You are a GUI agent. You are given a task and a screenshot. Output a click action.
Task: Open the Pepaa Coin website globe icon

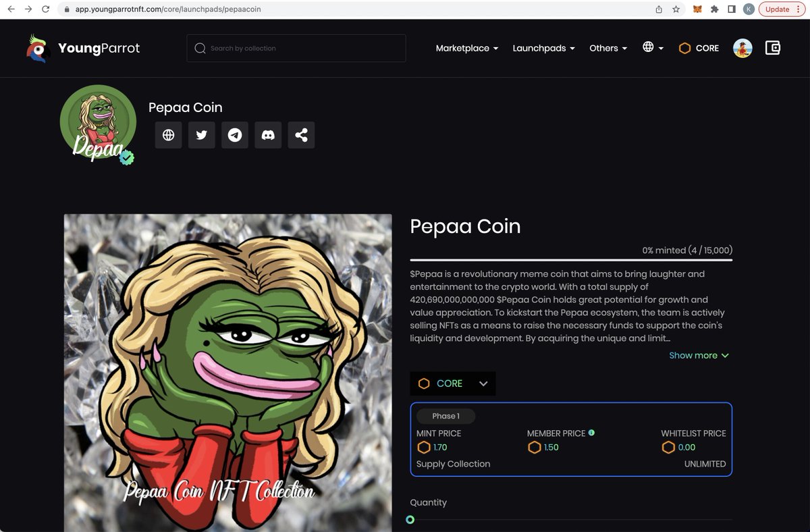(168, 135)
